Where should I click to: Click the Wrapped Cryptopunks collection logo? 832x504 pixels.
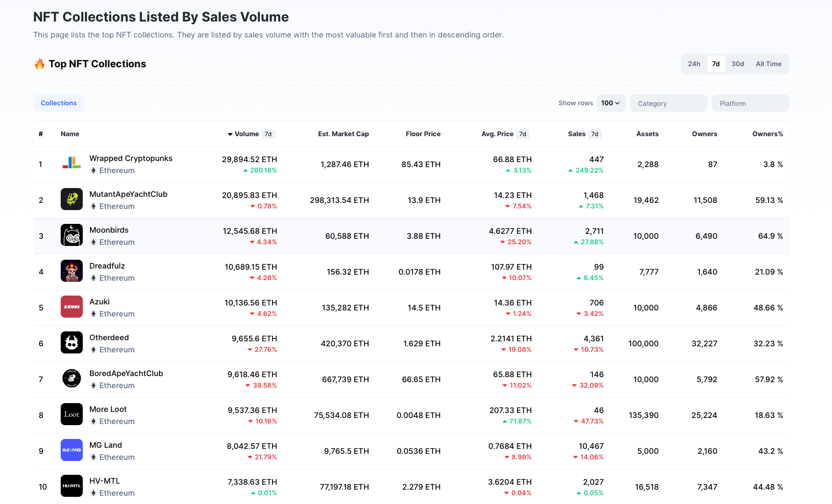point(72,164)
